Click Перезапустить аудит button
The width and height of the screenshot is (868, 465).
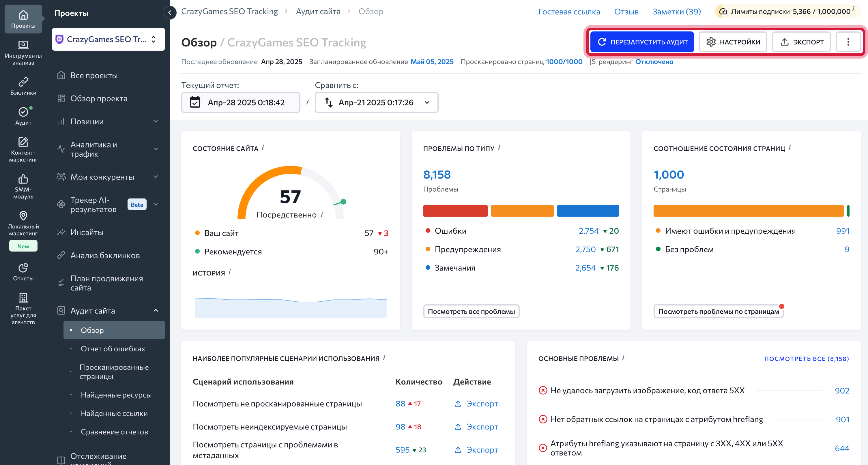pos(642,42)
